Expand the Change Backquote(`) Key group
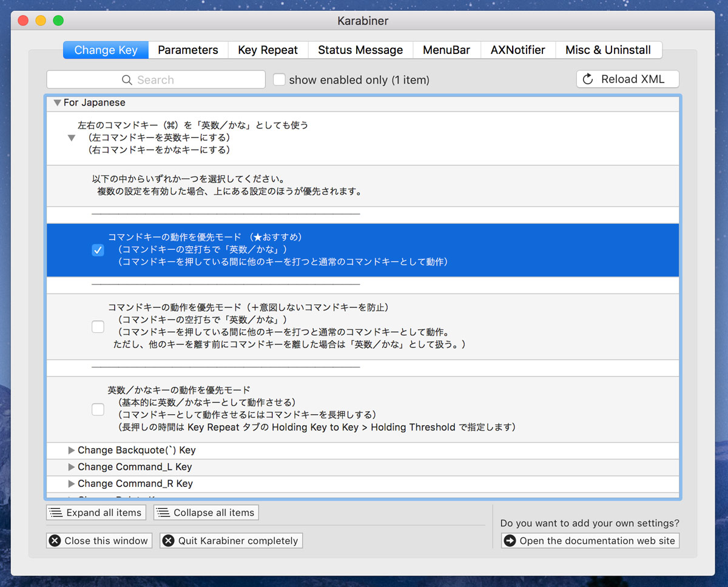The height and width of the screenshot is (587, 728). point(72,451)
